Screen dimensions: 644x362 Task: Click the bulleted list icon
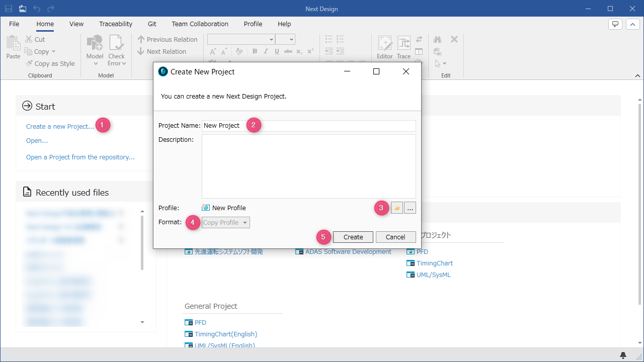329,39
